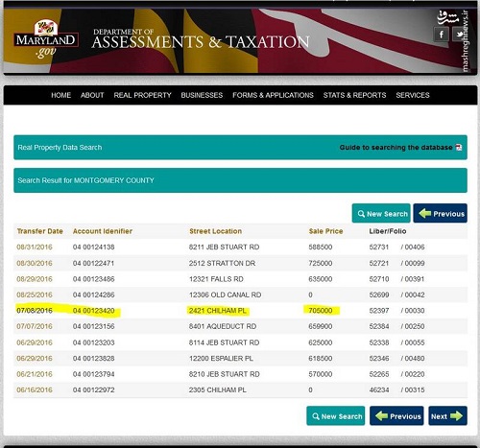Click the bottom Previous button
The width and height of the screenshot is (480, 448).
[x=396, y=416]
